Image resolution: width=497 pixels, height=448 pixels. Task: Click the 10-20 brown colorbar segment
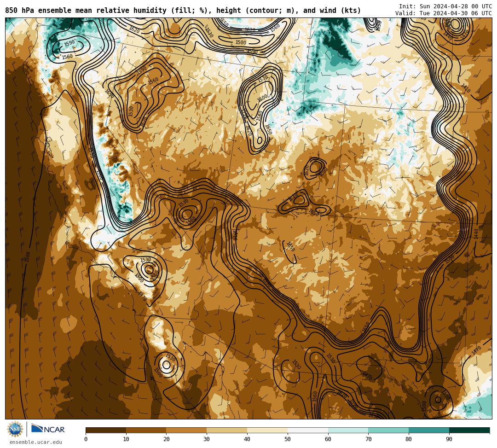coord(146,430)
